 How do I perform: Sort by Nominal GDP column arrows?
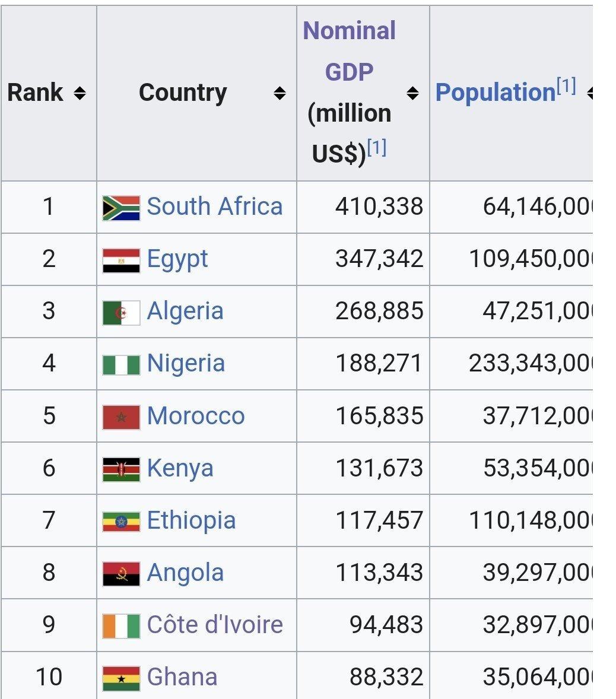(412, 93)
